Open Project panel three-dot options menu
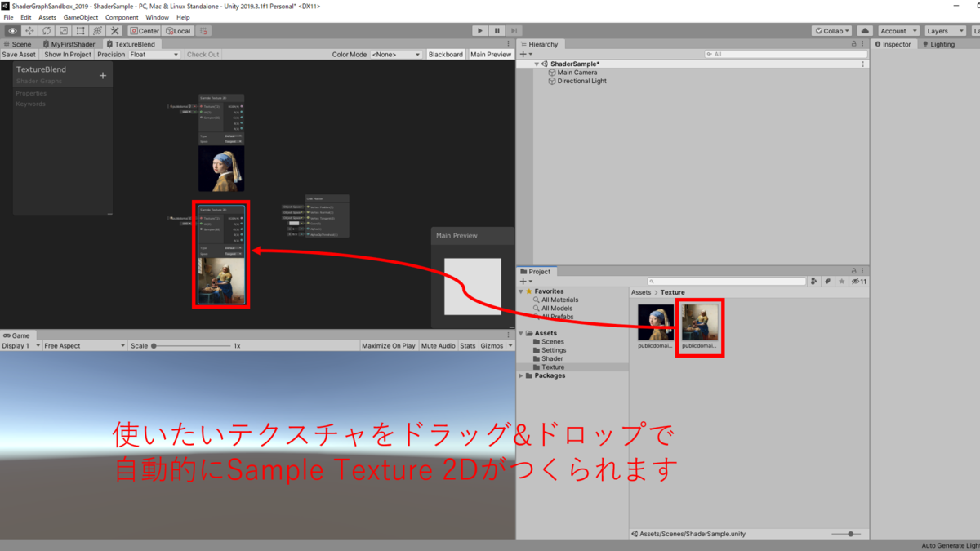The height and width of the screenshot is (551, 980). click(x=864, y=271)
